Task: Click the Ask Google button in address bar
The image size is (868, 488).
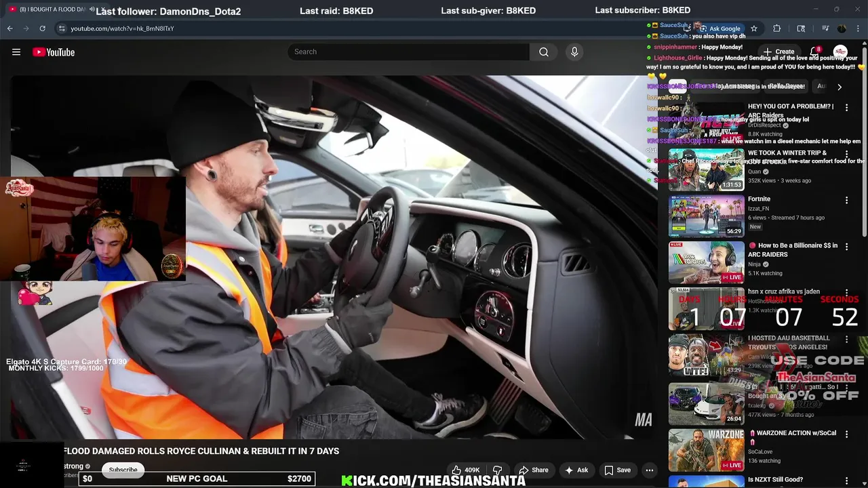Action: click(720, 28)
